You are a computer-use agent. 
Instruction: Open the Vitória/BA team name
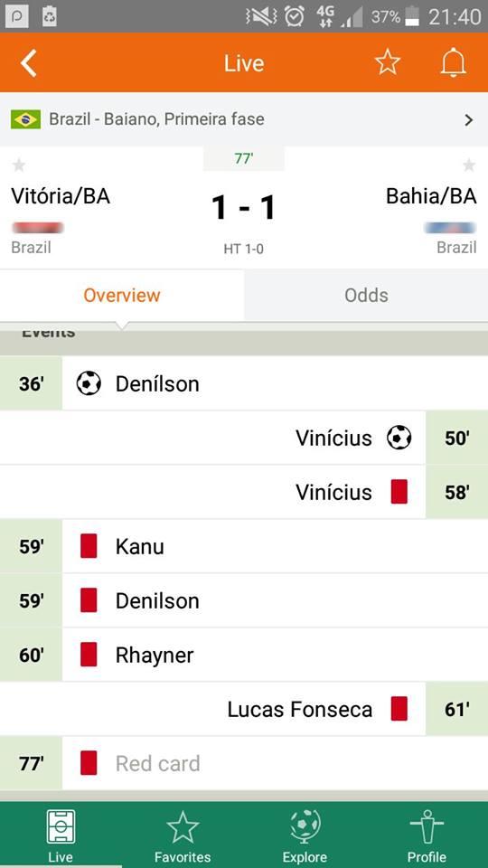pyautogui.click(x=61, y=196)
